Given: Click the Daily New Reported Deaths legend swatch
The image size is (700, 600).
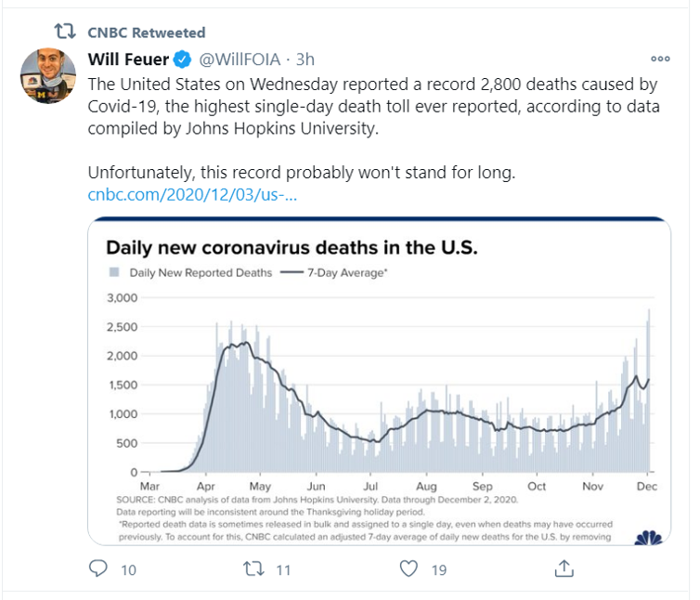Looking at the screenshot, I should coord(114,273).
